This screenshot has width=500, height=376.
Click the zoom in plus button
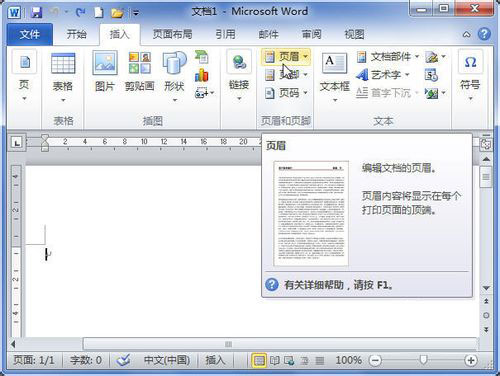pos(471,360)
